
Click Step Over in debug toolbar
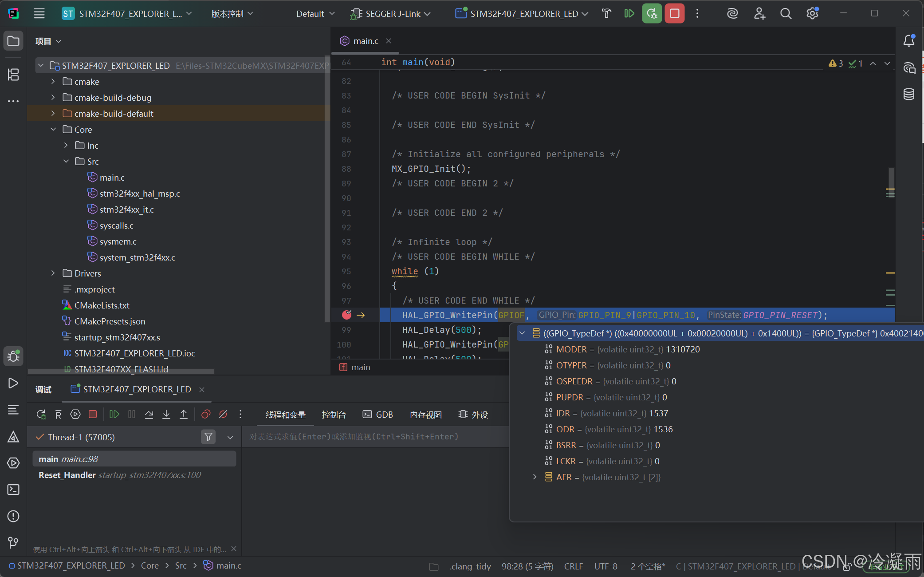149,415
